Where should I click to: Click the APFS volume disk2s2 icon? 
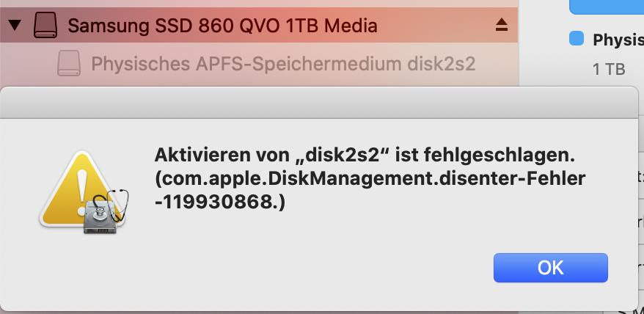[68, 64]
